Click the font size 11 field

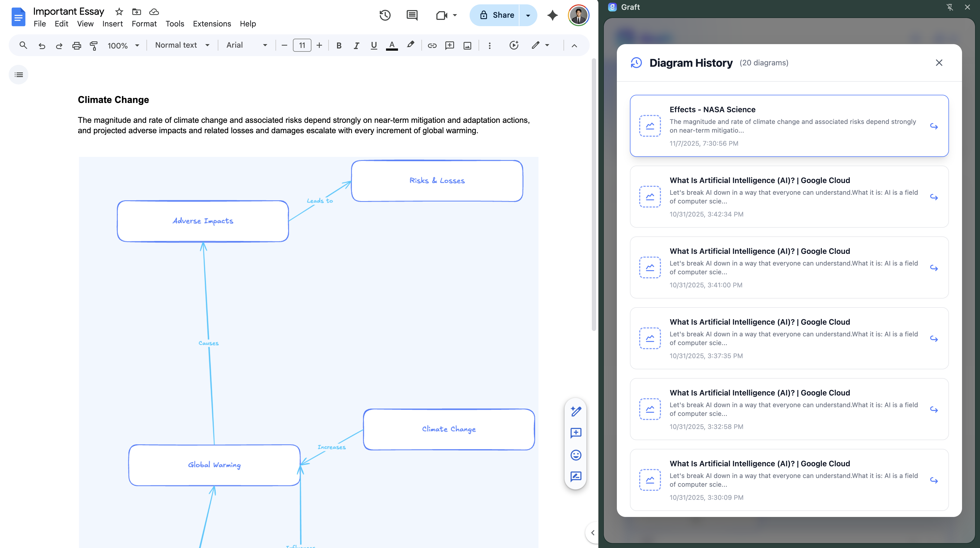[302, 45]
